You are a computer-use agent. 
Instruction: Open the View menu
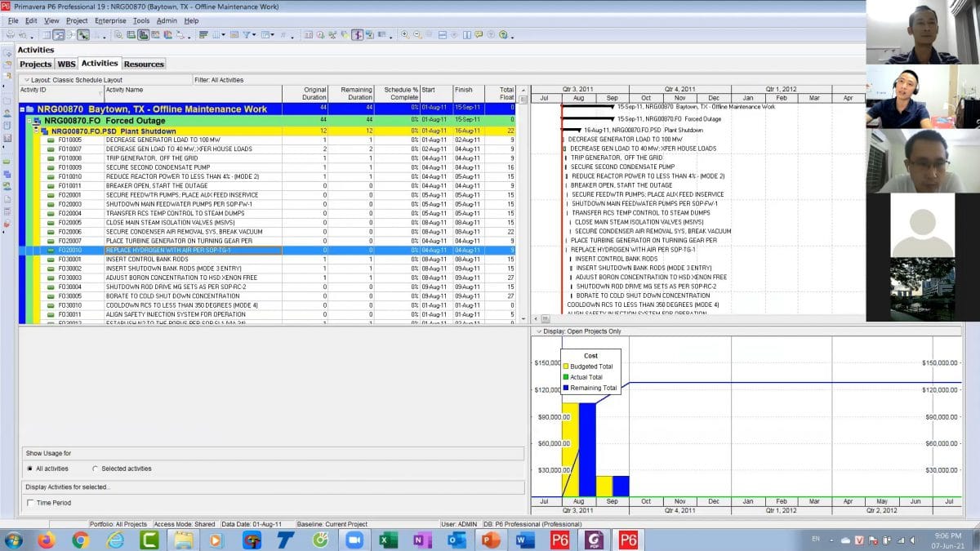pos(51,20)
